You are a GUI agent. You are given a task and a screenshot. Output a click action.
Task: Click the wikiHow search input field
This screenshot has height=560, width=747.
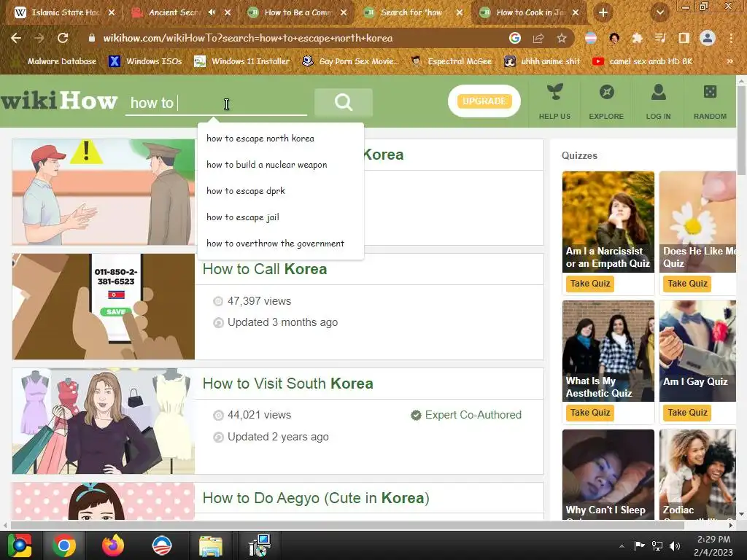[x=216, y=102]
